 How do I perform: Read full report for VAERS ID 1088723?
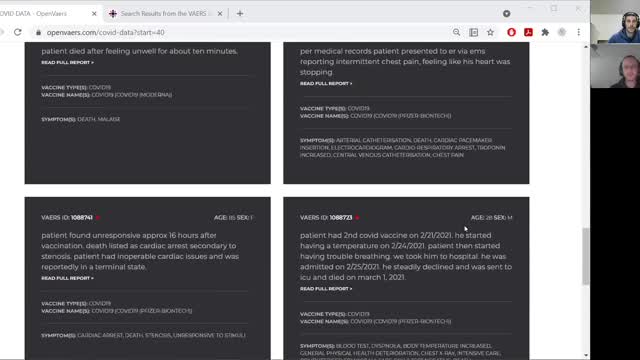(x=326, y=289)
